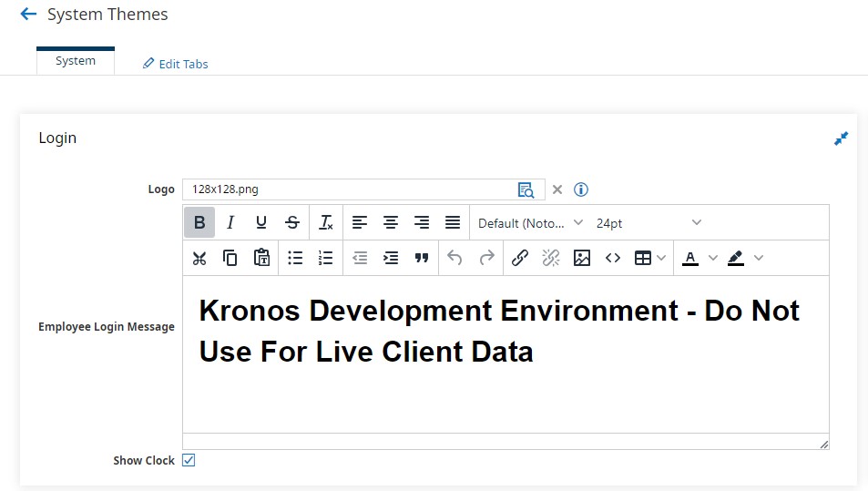Viewport: 868px width, 491px height.
Task: Toggle italic formatting button
Action: click(230, 222)
